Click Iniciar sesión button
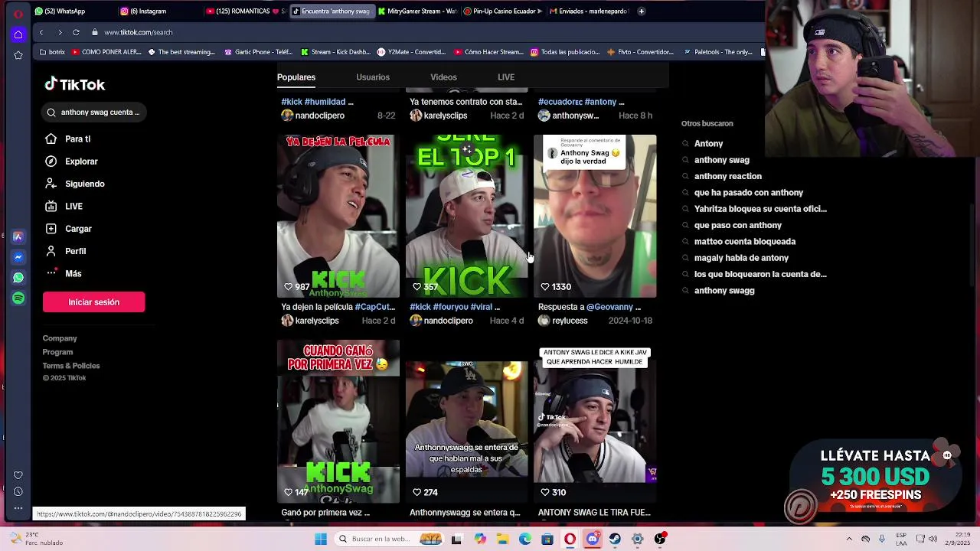Viewport: 980px width, 551px height. (x=93, y=302)
